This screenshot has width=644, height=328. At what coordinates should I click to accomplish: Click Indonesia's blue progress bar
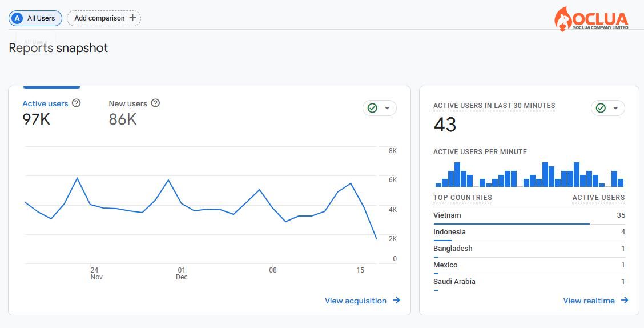[x=442, y=241]
